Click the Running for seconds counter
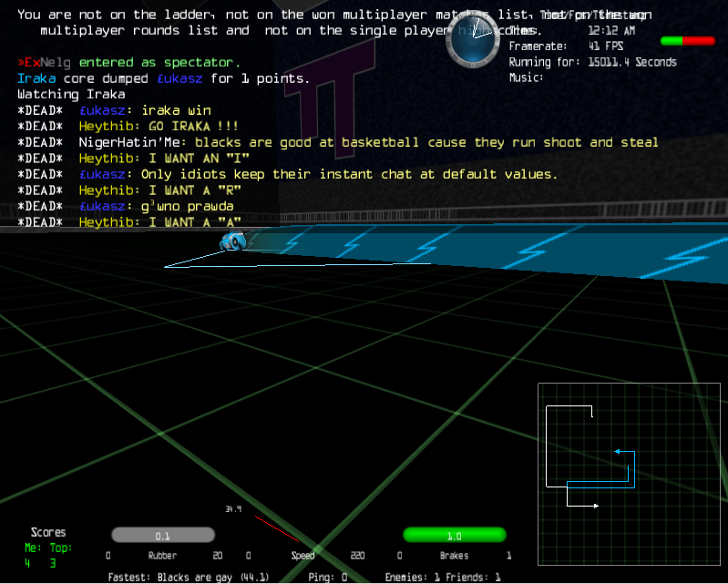The image size is (728, 584). click(592, 62)
